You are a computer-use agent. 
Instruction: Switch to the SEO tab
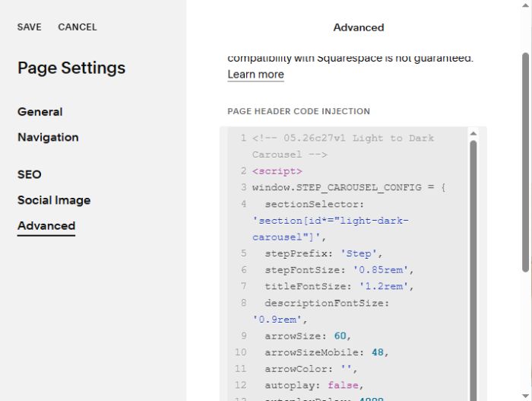[30, 175]
